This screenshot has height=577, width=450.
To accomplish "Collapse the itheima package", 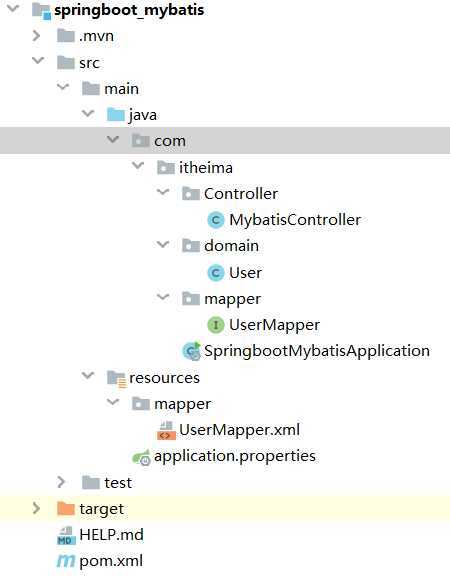I will click(138, 166).
